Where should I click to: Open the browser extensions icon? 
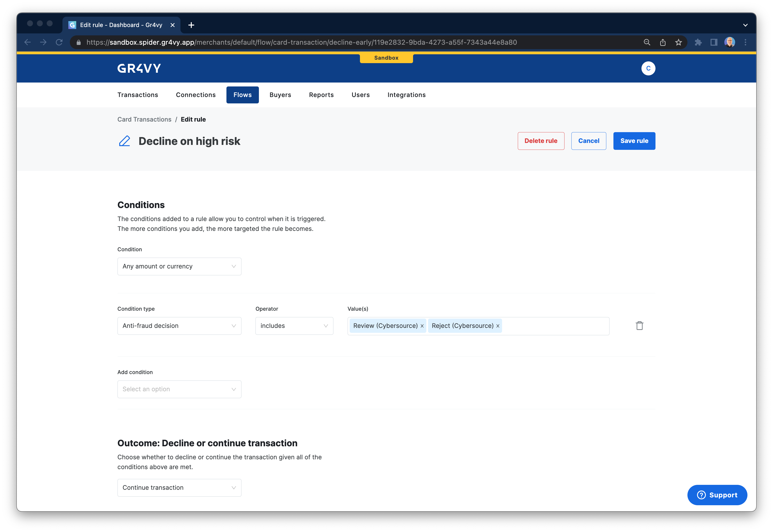click(x=698, y=42)
